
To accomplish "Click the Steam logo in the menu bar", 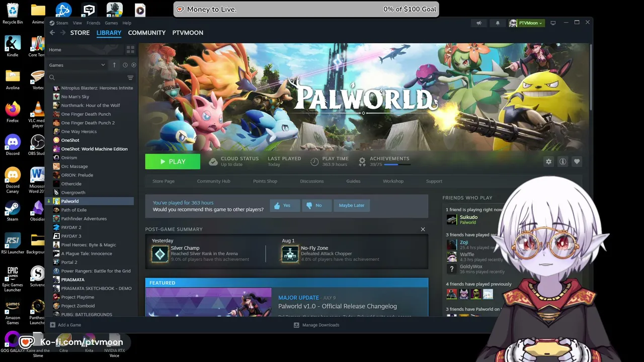I will coord(52,23).
